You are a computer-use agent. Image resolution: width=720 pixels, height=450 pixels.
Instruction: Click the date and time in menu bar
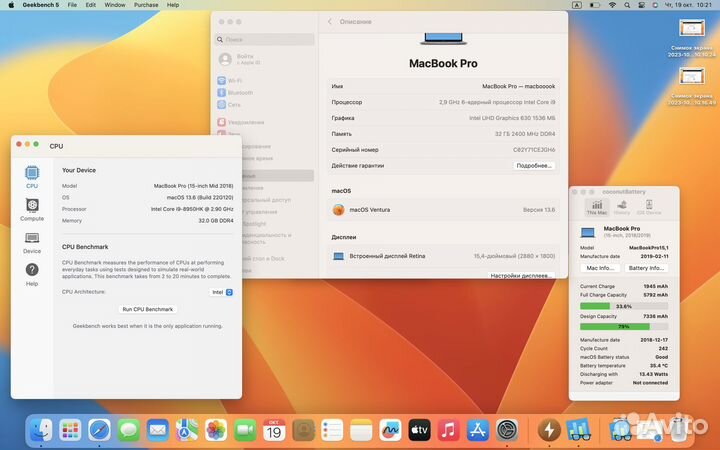pyautogui.click(x=688, y=5)
